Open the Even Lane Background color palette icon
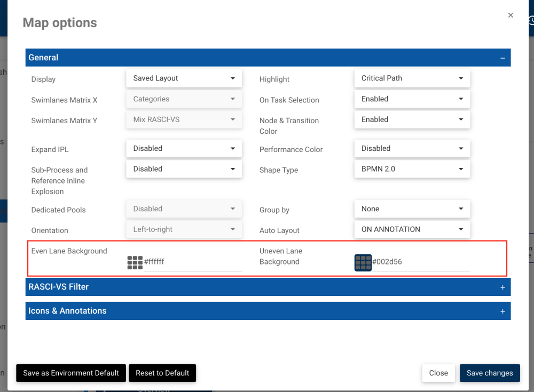Image resolution: width=534 pixels, height=392 pixels. (135, 262)
